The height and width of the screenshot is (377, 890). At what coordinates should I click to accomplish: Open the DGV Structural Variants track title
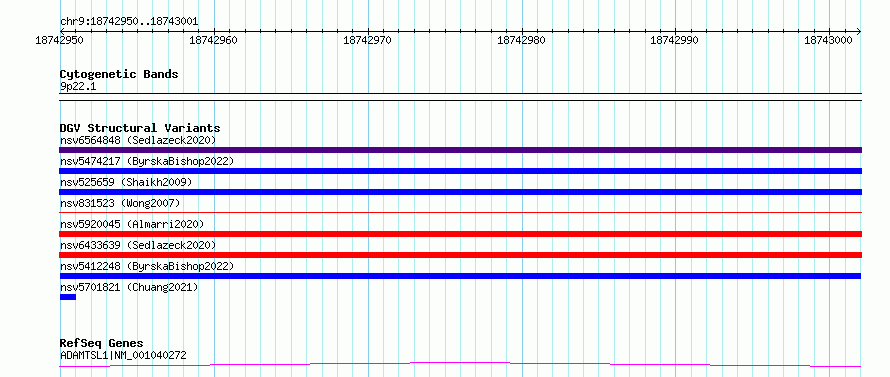(x=140, y=128)
